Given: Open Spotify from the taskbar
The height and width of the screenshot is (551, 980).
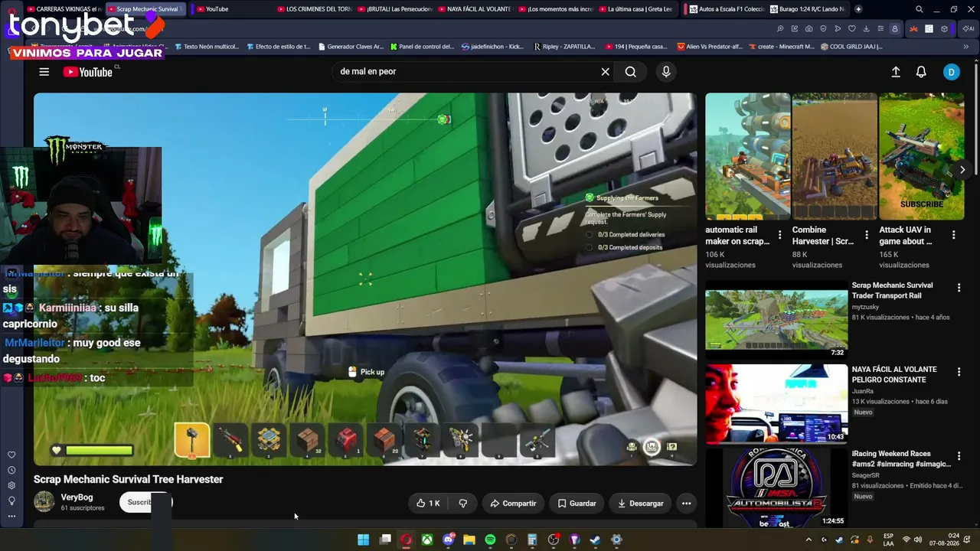Looking at the screenshot, I should (x=490, y=540).
